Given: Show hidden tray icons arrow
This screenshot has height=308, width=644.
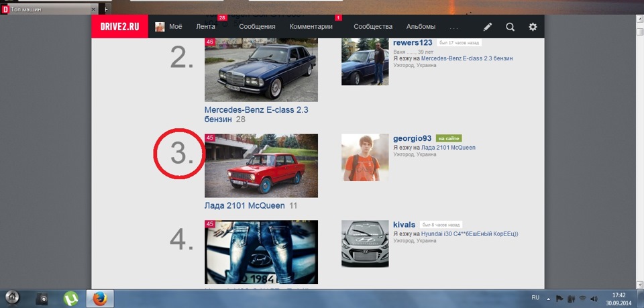Looking at the screenshot, I should [548, 299].
